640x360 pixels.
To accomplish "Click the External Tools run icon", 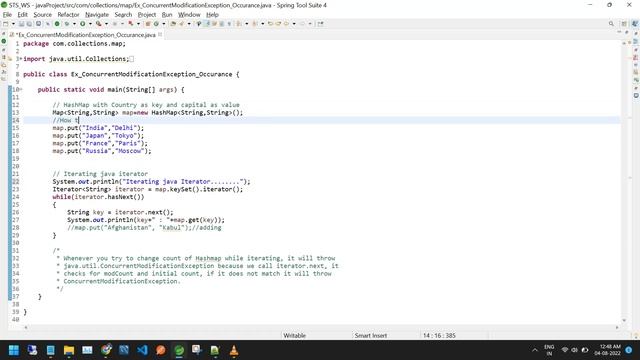I will [130, 24].
